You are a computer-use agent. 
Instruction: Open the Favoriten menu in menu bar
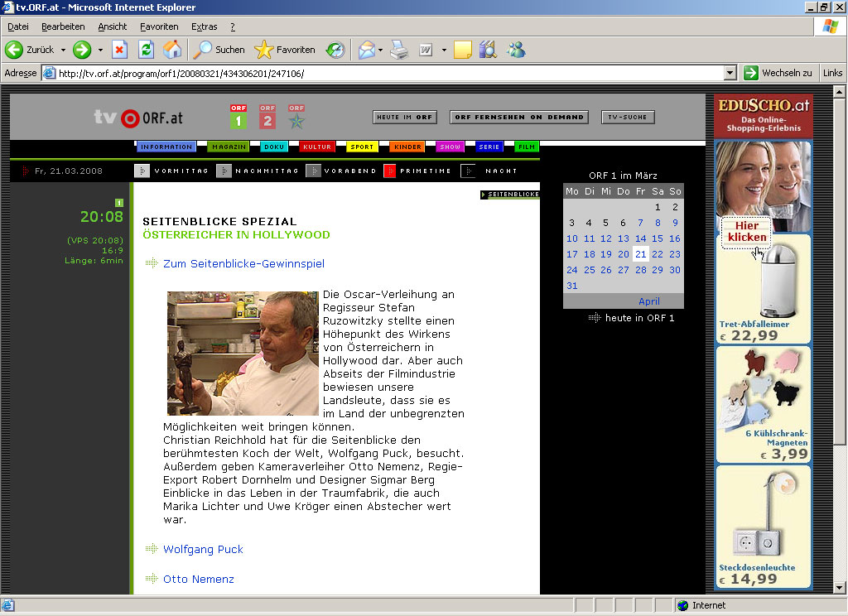pos(159,26)
